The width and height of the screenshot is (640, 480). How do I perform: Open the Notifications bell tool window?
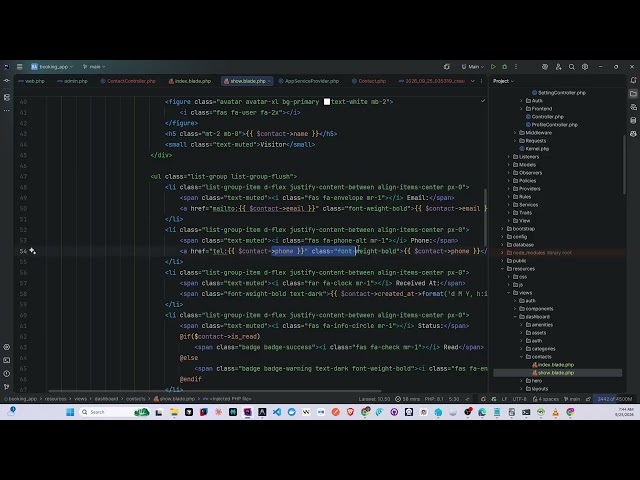(x=633, y=80)
